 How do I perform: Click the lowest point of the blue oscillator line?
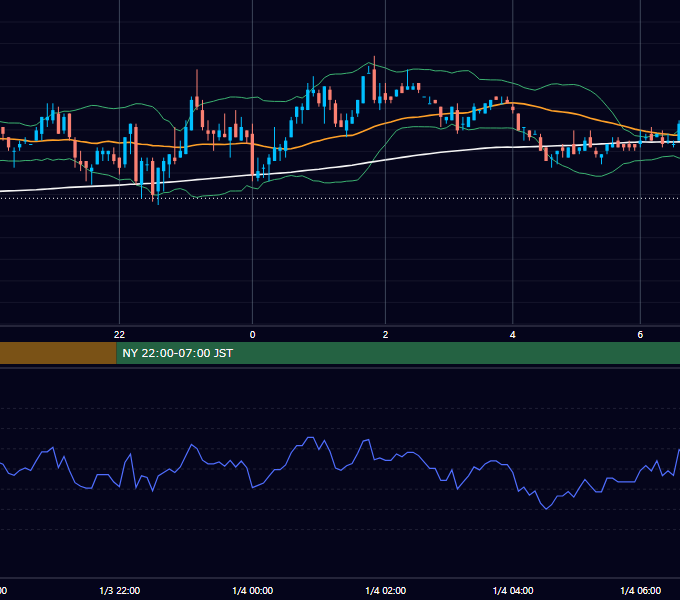(546, 509)
